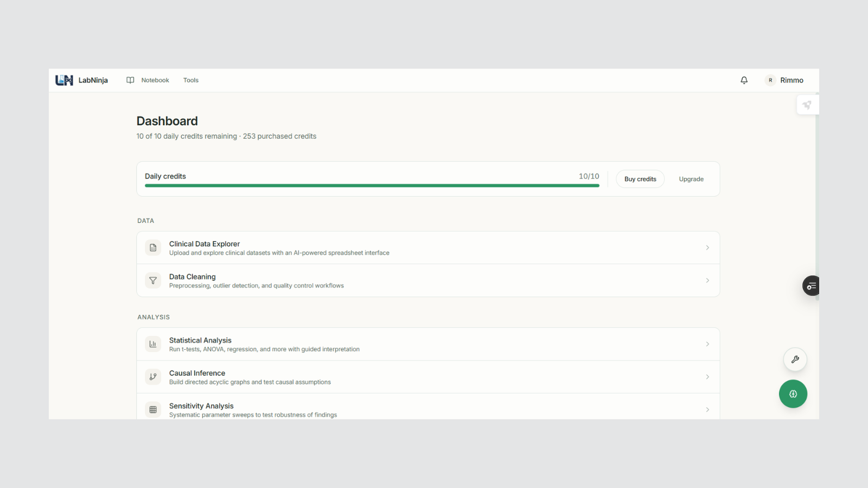
Task: Switch to the Notebook section
Action: click(155, 80)
